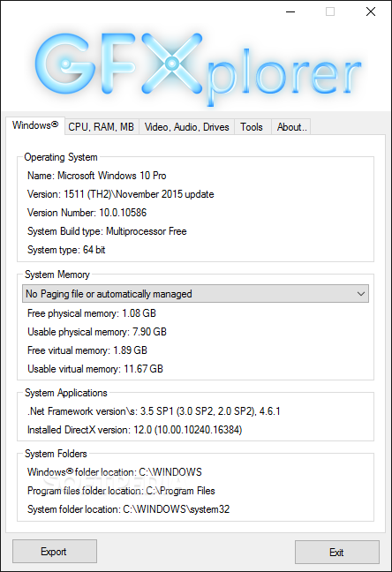Click the 'System Memory' group label
Image resolution: width=392 pixels, height=572 pixels.
[x=57, y=275]
